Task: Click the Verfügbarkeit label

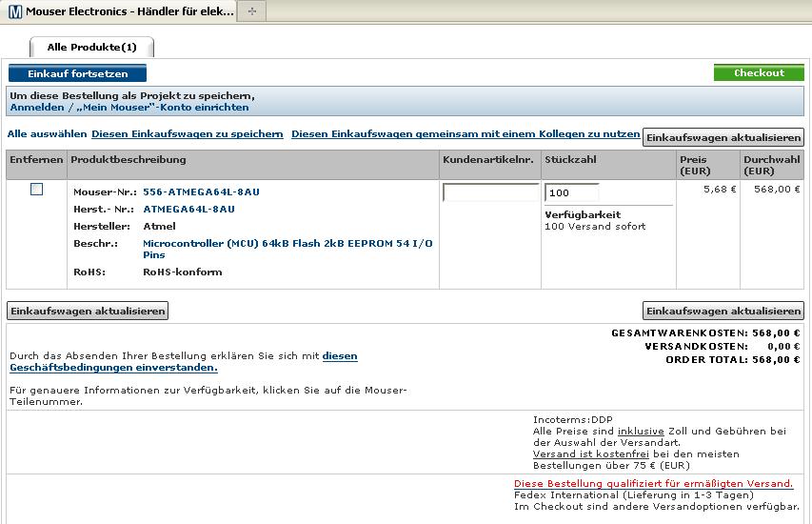Action: 583,214
